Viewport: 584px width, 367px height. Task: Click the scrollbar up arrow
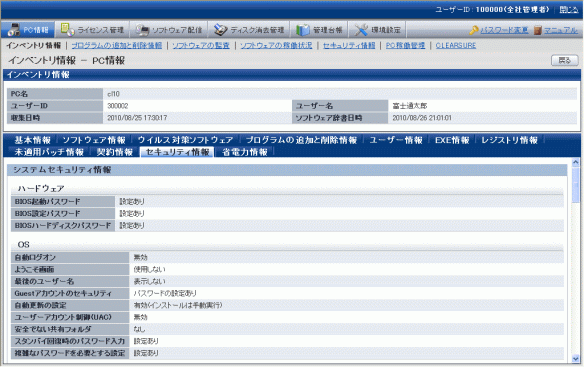click(x=576, y=162)
